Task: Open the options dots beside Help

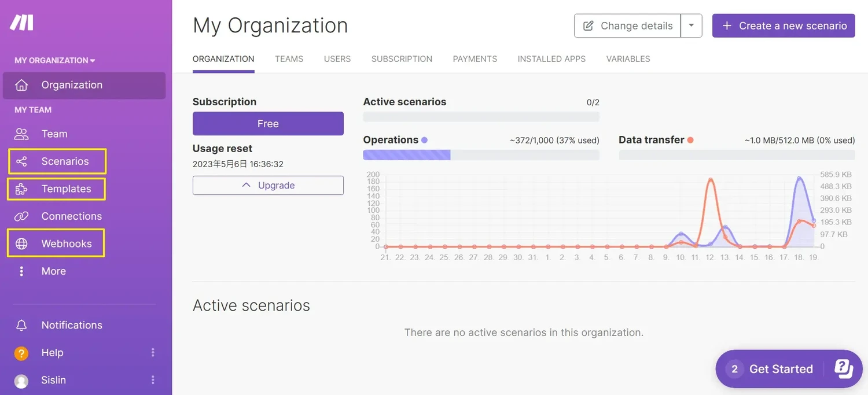Action: 153,352
